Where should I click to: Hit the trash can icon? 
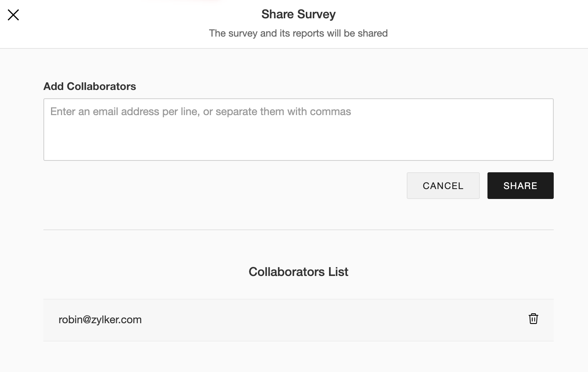533,319
